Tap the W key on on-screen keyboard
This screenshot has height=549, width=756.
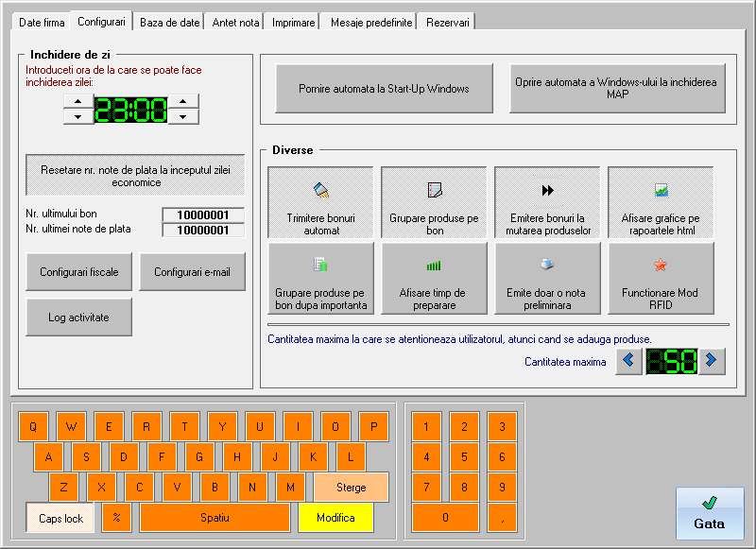pos(72,426)
